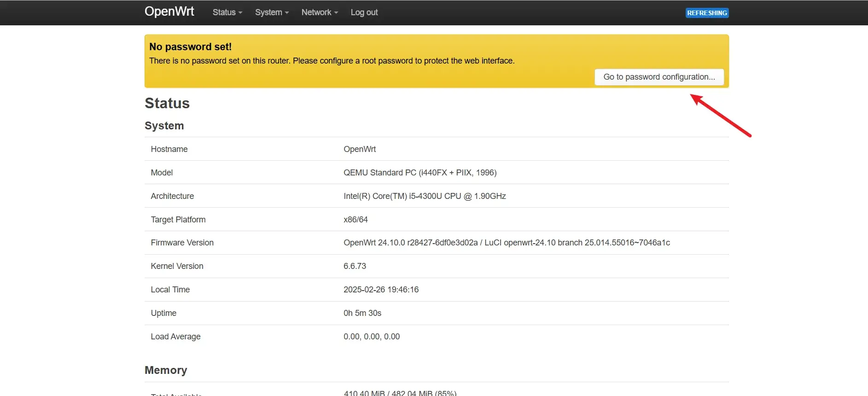Select kernel version 6.6.73

[x=355, y=266]
